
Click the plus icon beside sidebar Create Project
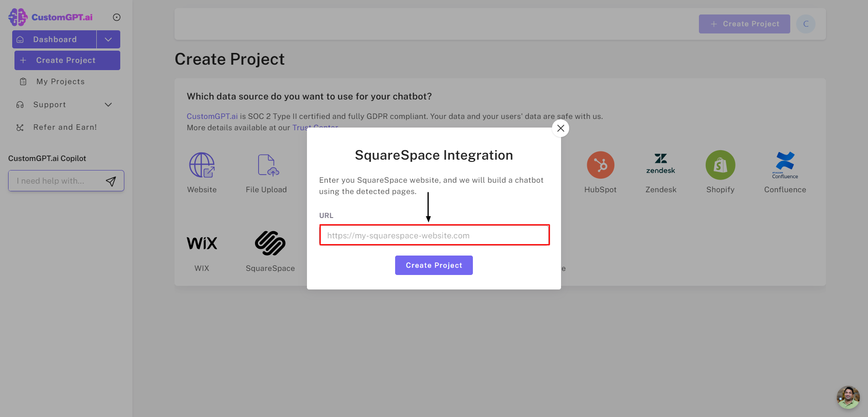pyautogui.click(x=23, y=60)
